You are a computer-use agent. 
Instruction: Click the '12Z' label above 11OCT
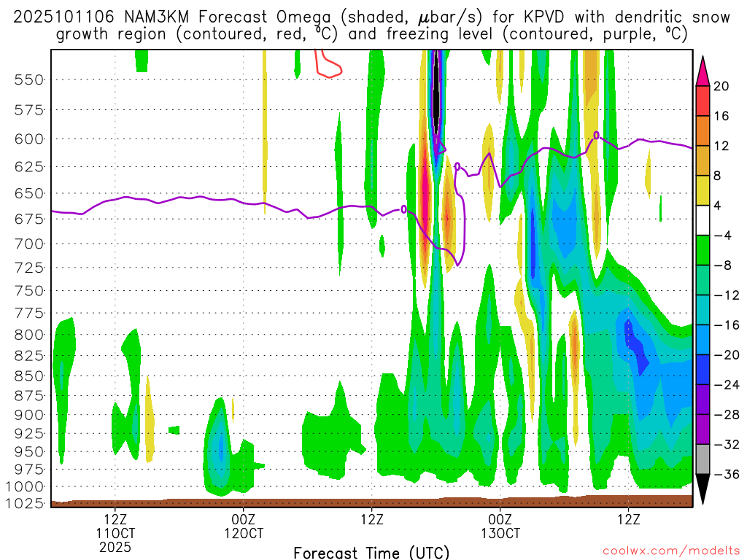click(x=115, y=519)
